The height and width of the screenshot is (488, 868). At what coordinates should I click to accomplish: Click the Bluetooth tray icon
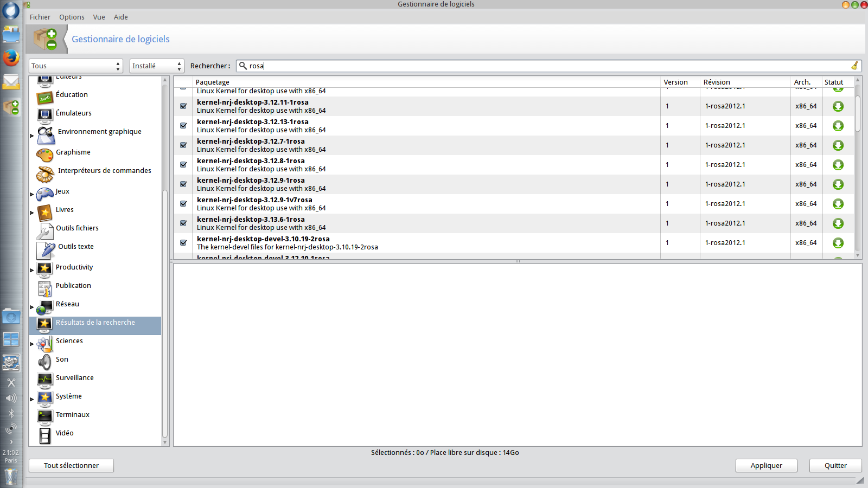pos(11,414)
